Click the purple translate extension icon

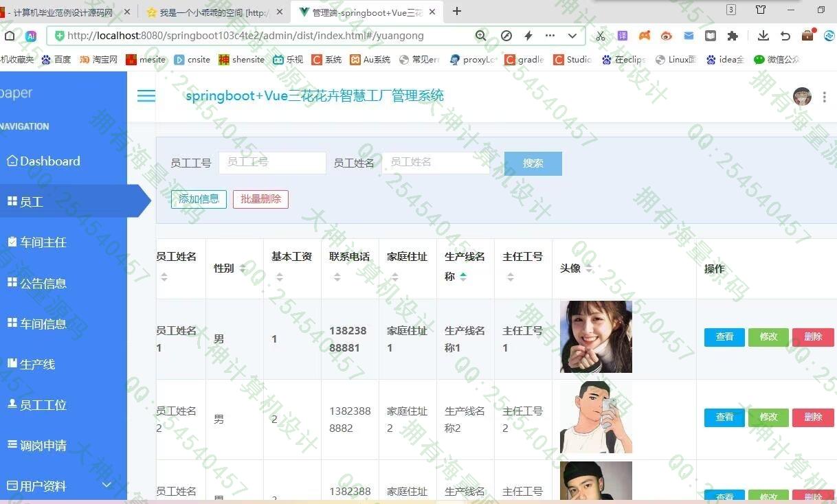coord(622,36)
